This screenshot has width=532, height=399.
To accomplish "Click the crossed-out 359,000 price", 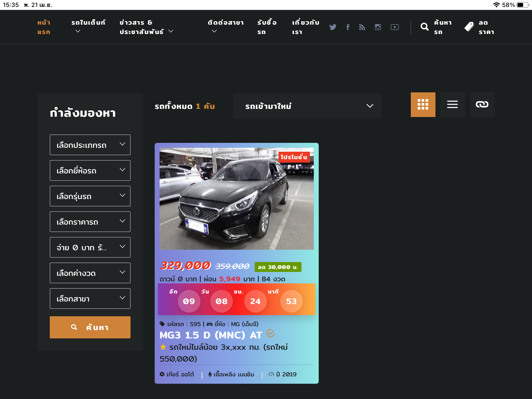I will (x=232, y=266).
